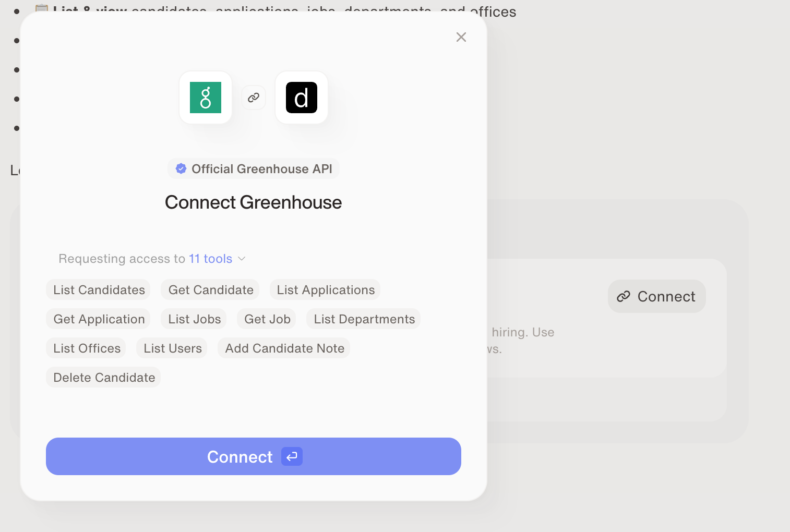
Task: Click the return-key icon inside the Connect button
Action: click(x=292, y=456)
